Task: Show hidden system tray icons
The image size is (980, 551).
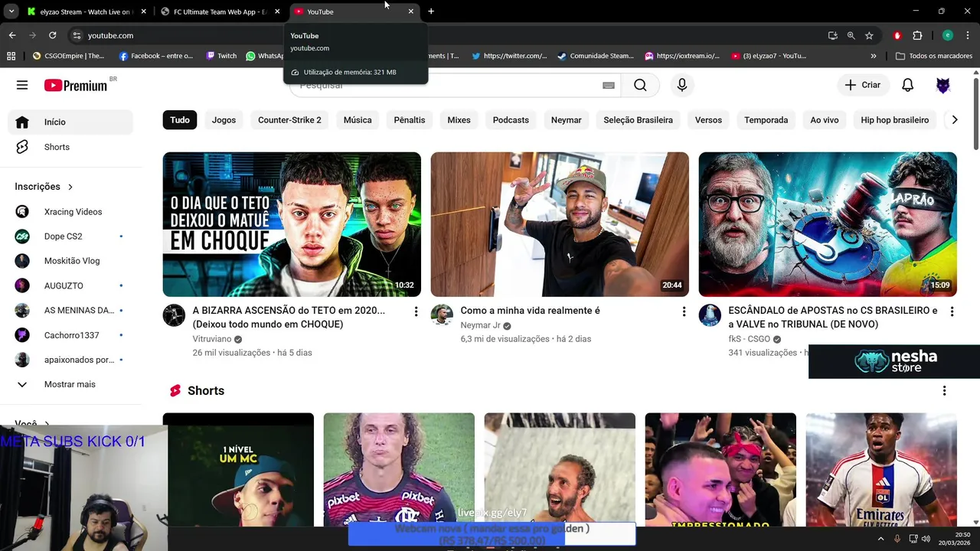Action: tap(880, 539)
